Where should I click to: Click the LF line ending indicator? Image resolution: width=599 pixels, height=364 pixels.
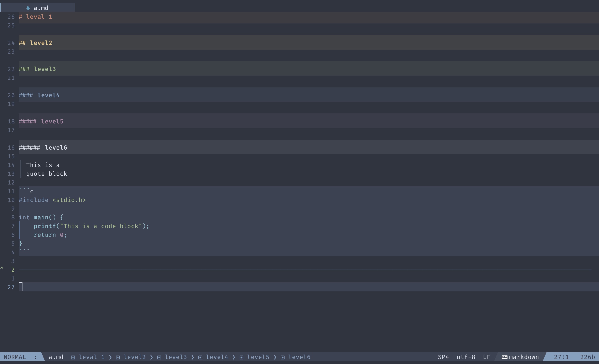pos(486,357)
